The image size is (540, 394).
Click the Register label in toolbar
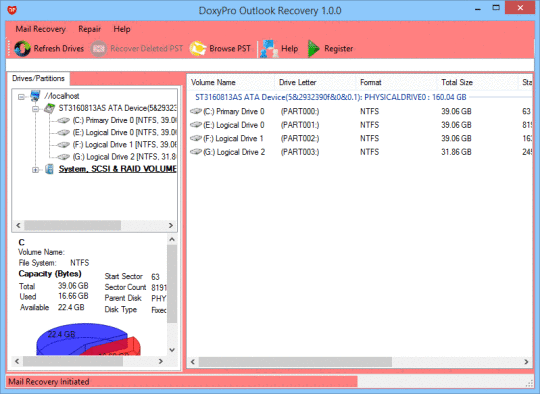(x=339, y=49)
